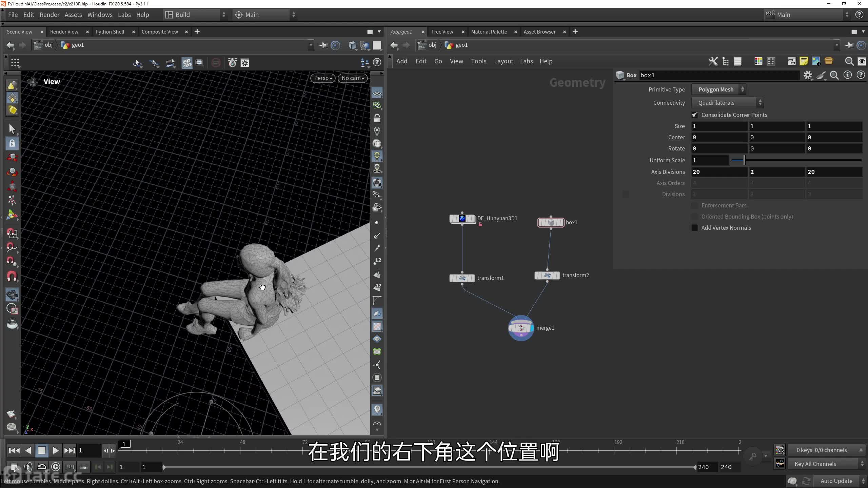Click the merge1 node in network
868x488 pixels.
tap(521, 328)
